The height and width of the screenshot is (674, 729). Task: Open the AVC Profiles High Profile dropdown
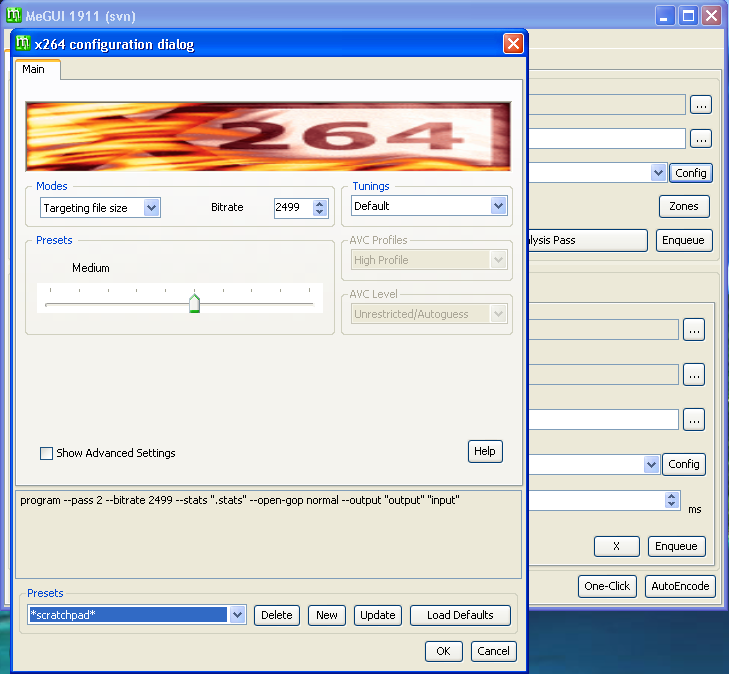pos(429,260)
